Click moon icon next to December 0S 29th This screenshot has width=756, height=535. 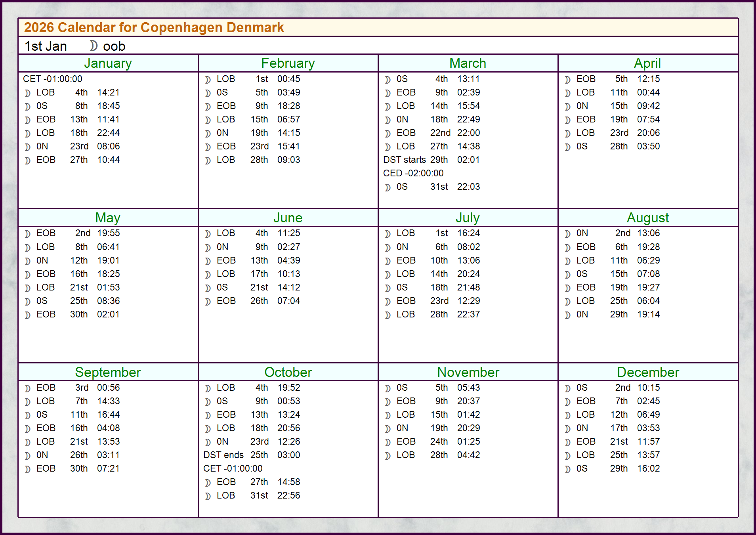point(567,469)
